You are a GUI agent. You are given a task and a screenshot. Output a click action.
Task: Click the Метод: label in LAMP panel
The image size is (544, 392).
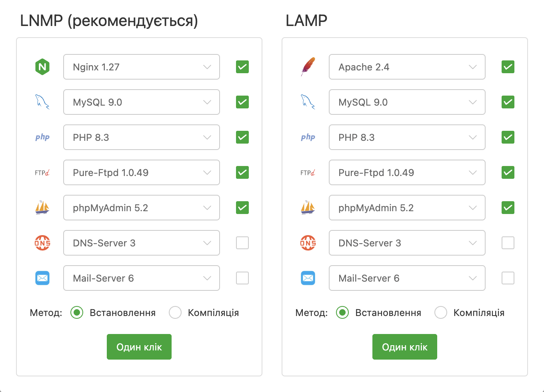312,313
